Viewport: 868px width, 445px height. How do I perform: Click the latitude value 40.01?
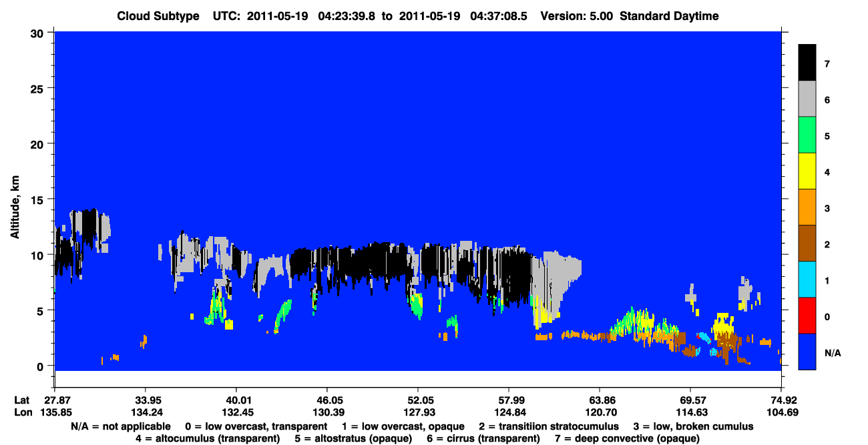point(236,400)
